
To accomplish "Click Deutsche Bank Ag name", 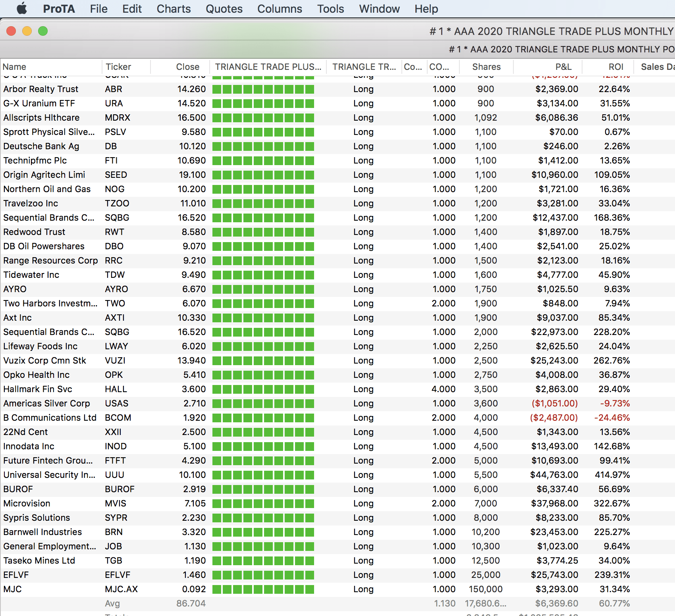I will point(41,146).
